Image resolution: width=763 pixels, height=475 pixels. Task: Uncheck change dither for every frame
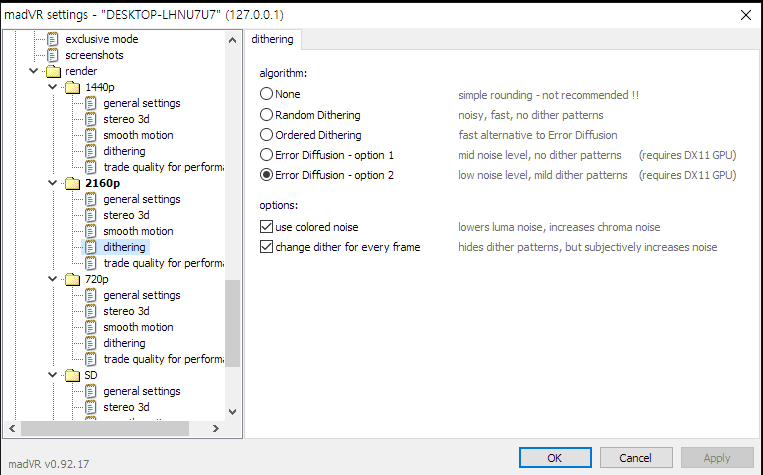coord(267,247)
